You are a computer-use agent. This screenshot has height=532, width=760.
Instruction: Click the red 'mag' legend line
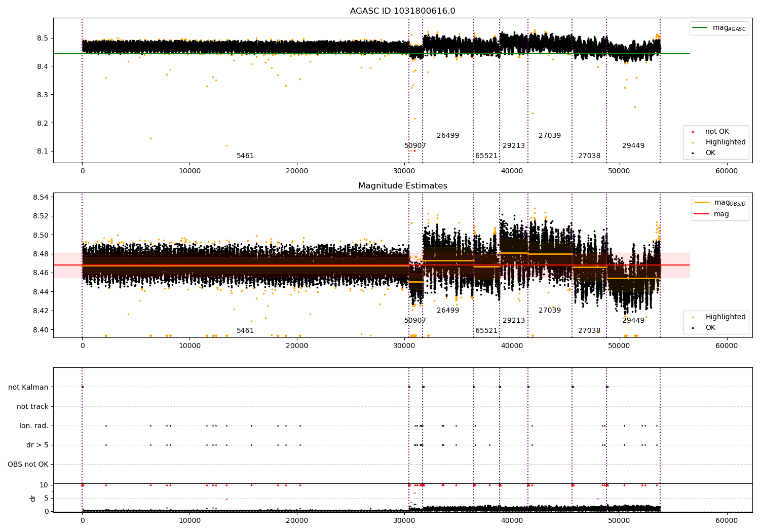pos(701,214)
